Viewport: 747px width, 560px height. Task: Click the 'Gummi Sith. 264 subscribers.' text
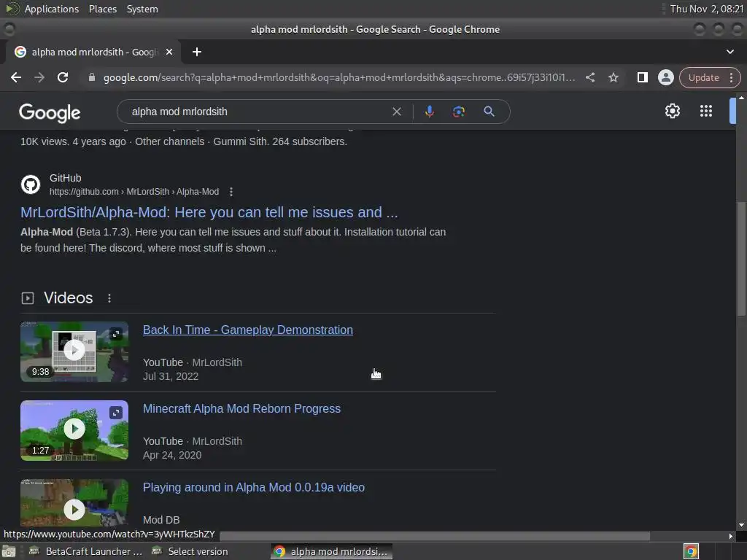(280, 141)
